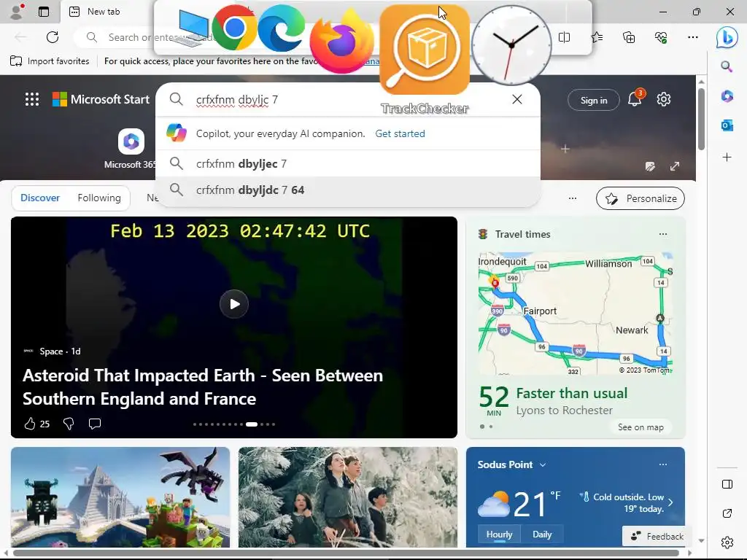
Task: Open the sidebar search icon
Action: click(x=727, y=66)
